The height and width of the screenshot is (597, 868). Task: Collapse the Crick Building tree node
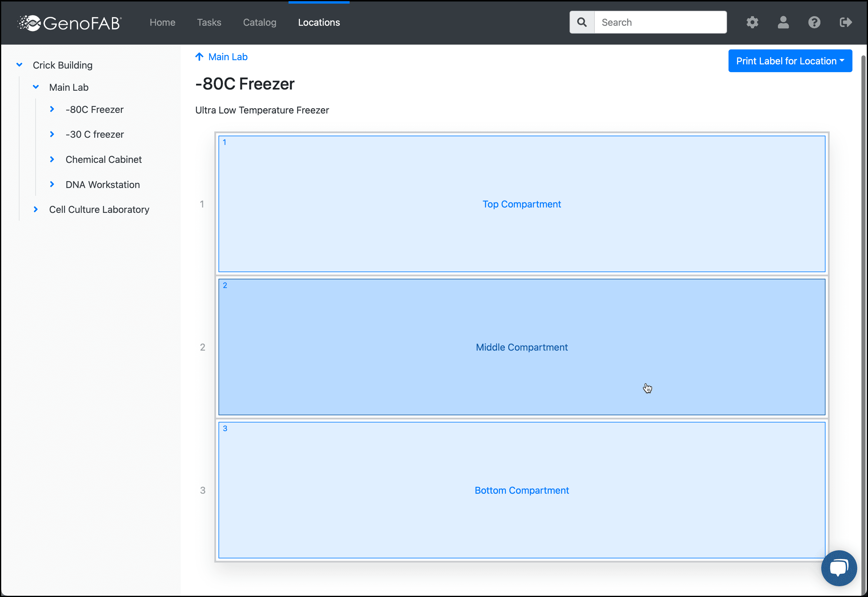pos(19,65)
